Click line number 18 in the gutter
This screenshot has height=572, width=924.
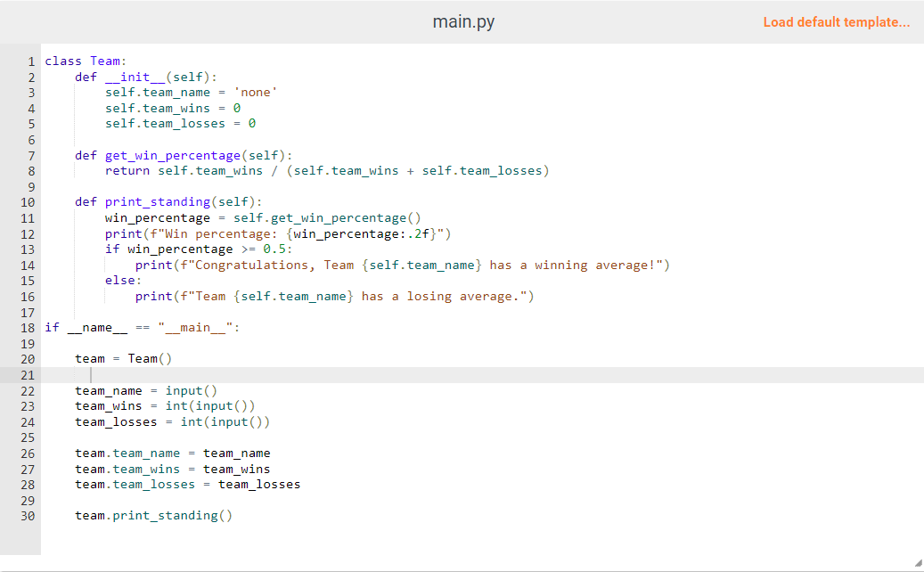coord(28,327)
